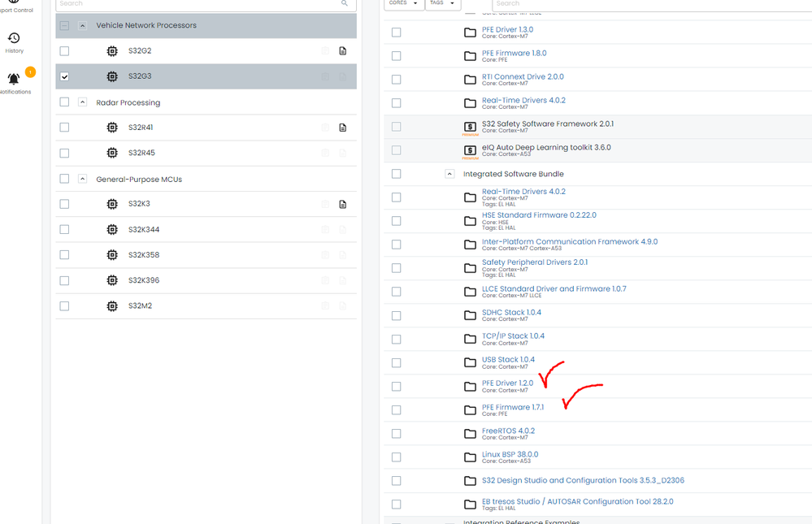Click the HSE Standard Firmware folder icon
812x524 pixels.
470,221
